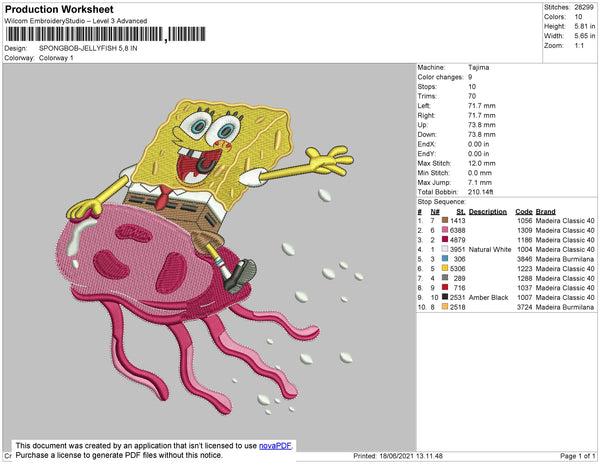Click the barcode under the worksheet title
Image resolution: width=600 pixels, height=464 pixels.
105,34
